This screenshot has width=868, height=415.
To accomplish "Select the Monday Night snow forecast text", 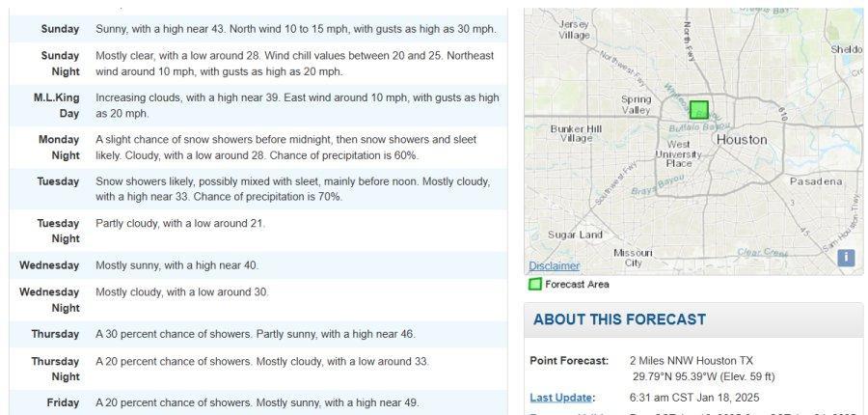I will point(285,148).
